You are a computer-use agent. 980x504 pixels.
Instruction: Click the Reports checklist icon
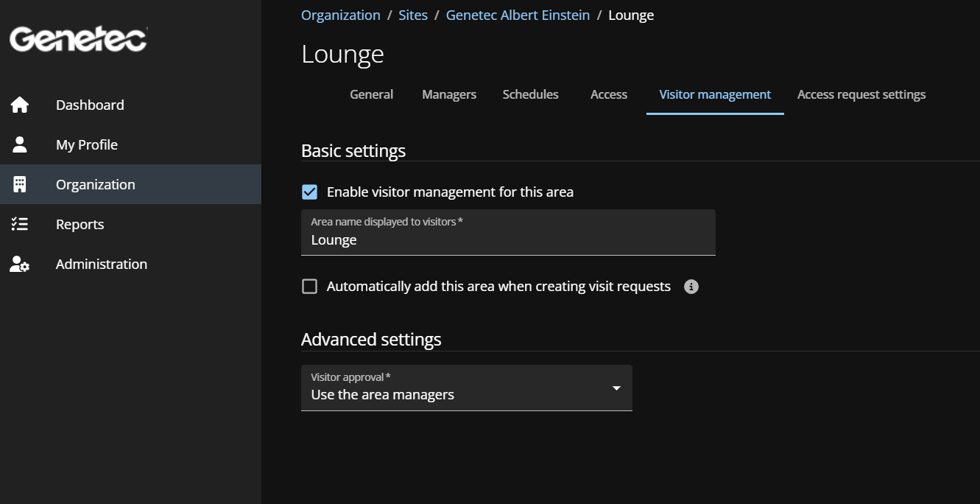click(20, 224)
